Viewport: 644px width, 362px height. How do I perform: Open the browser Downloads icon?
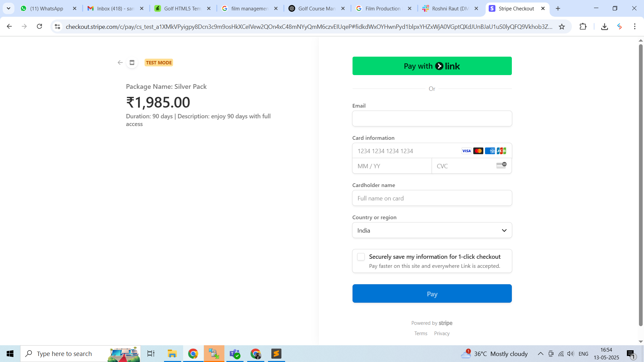604,27
